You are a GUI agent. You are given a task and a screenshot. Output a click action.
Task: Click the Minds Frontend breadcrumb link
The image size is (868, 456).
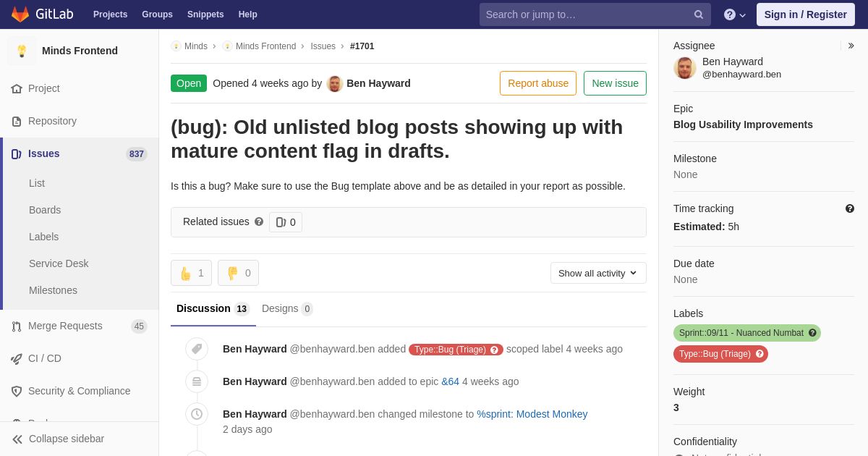pyautogui.click(x=265, y=46)
